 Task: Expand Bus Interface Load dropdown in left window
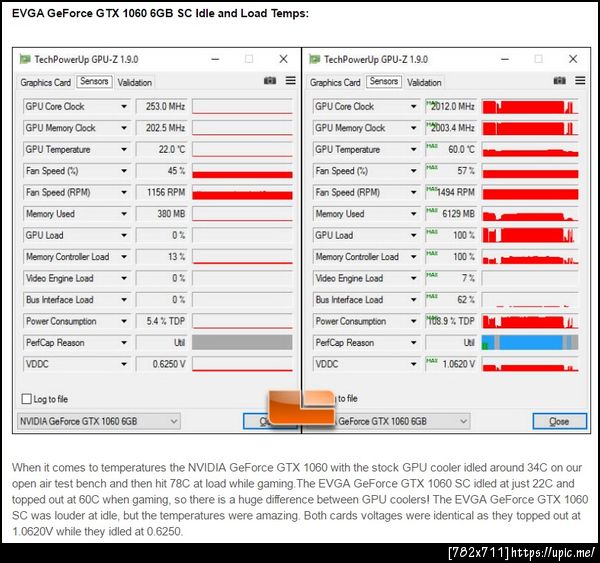pyautogui.click(x=124, y=300)
